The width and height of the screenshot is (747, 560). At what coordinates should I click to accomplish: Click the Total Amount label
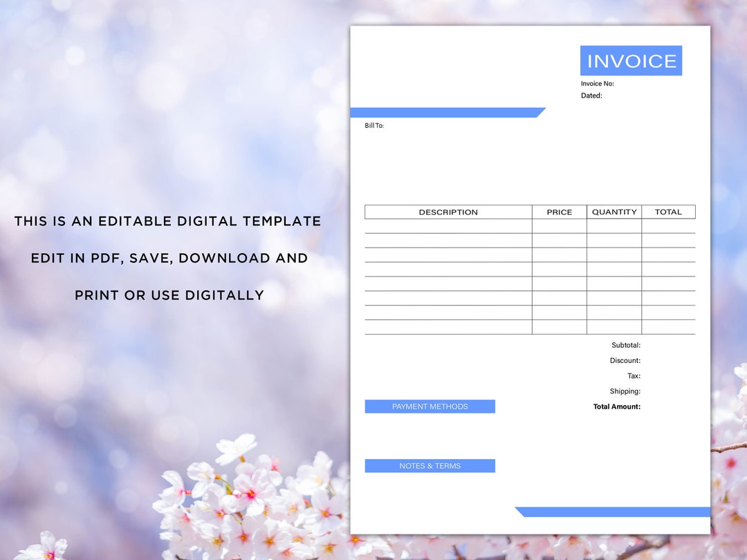click(x=616, y=407)
